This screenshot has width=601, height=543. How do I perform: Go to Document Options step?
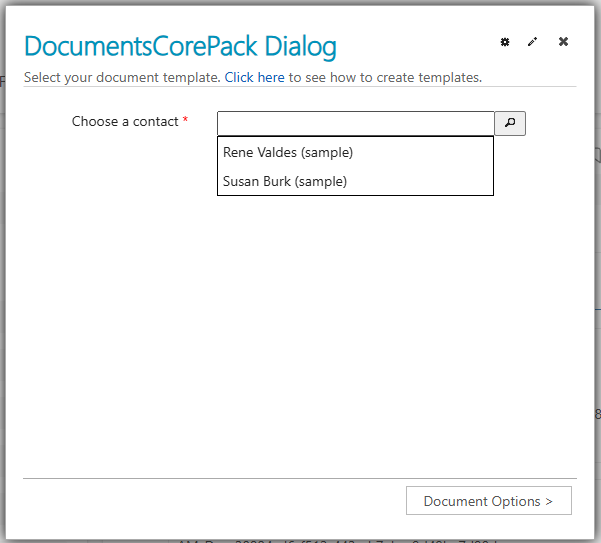[x=489, y=501]
